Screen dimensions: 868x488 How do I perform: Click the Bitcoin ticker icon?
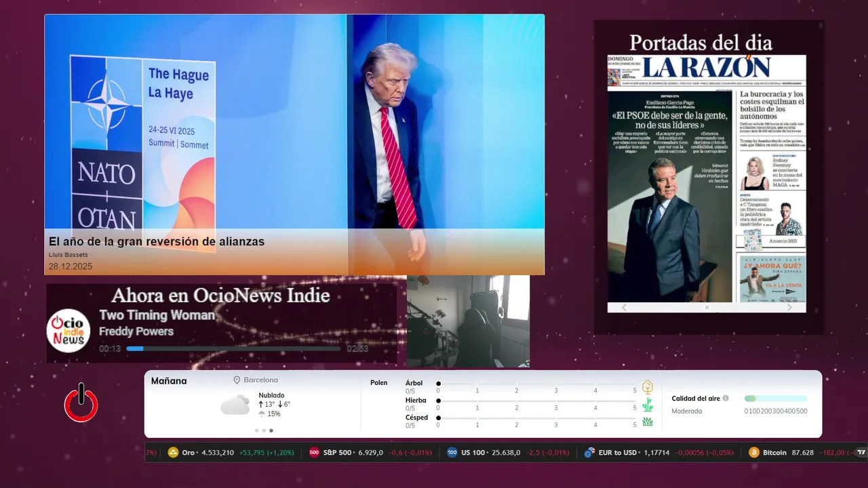(753, 453)
